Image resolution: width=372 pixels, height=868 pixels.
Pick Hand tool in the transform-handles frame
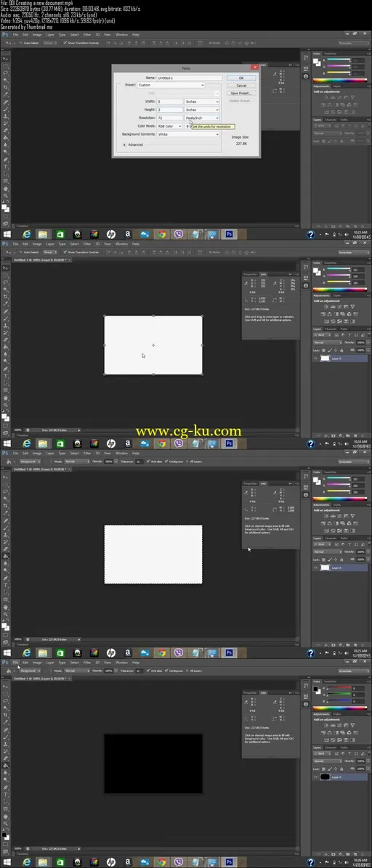pos(6,398)
